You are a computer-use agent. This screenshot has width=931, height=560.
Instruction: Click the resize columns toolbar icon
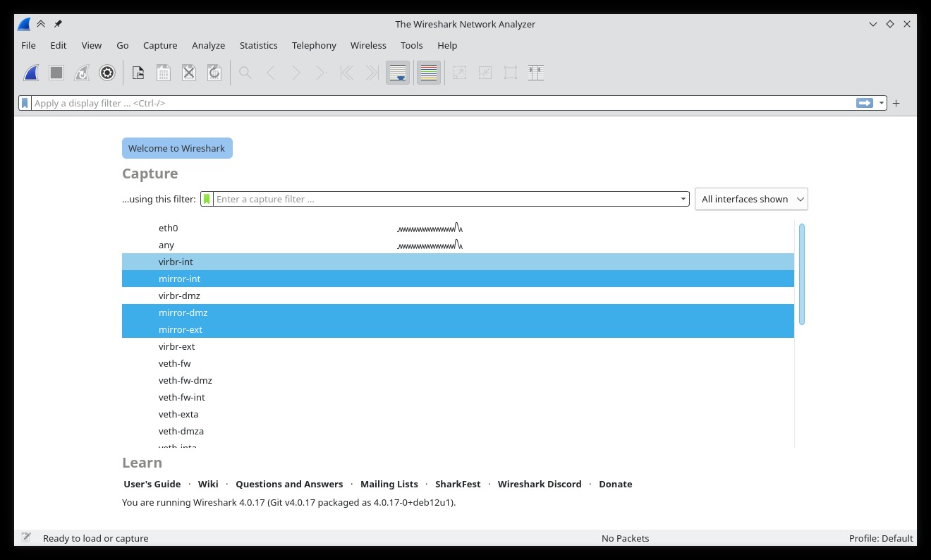[536, 73]
